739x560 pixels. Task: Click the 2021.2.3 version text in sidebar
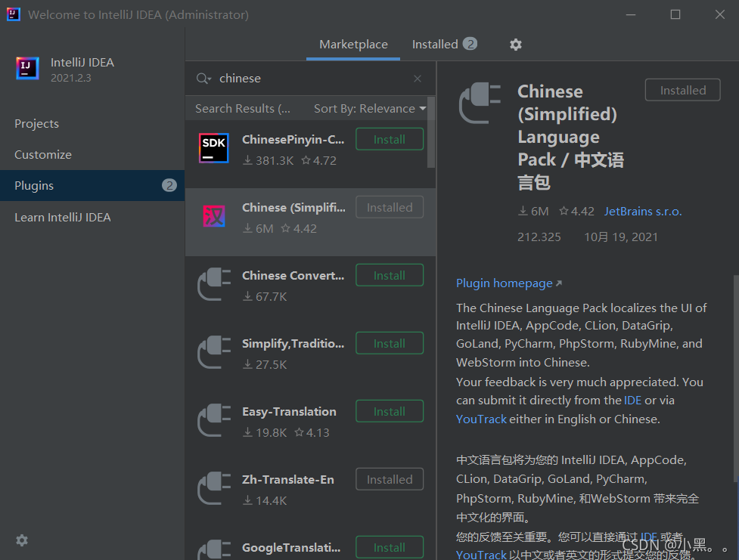point(70,78)
